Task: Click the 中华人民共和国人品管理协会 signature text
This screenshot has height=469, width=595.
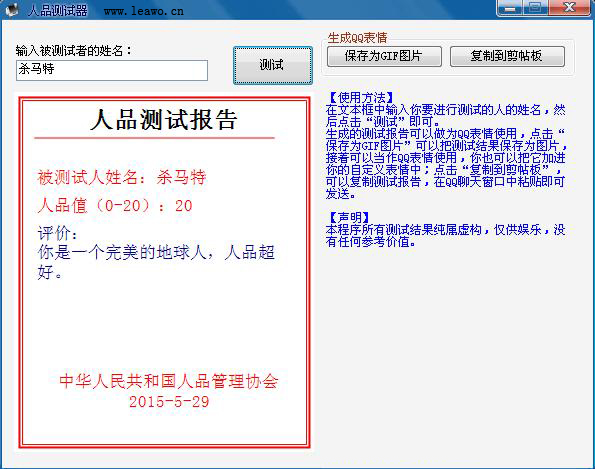Action: 169,381
